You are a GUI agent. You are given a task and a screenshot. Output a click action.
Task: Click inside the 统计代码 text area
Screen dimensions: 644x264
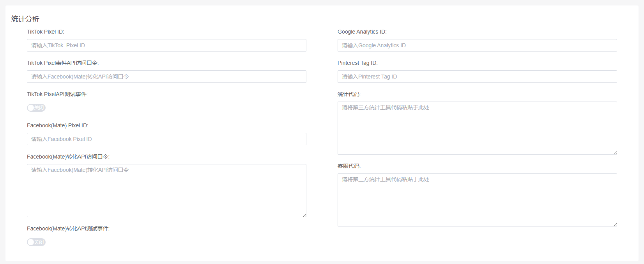coord(477,128)
